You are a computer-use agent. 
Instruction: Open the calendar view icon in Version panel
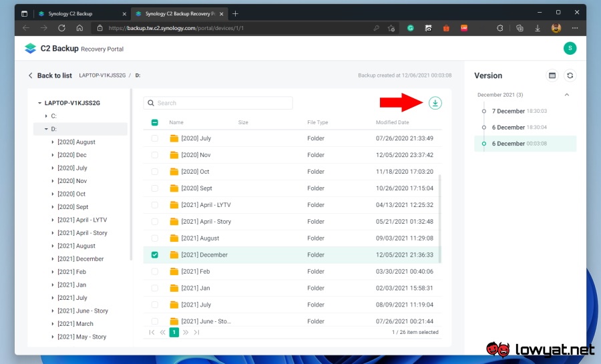[x=552, y=75]
